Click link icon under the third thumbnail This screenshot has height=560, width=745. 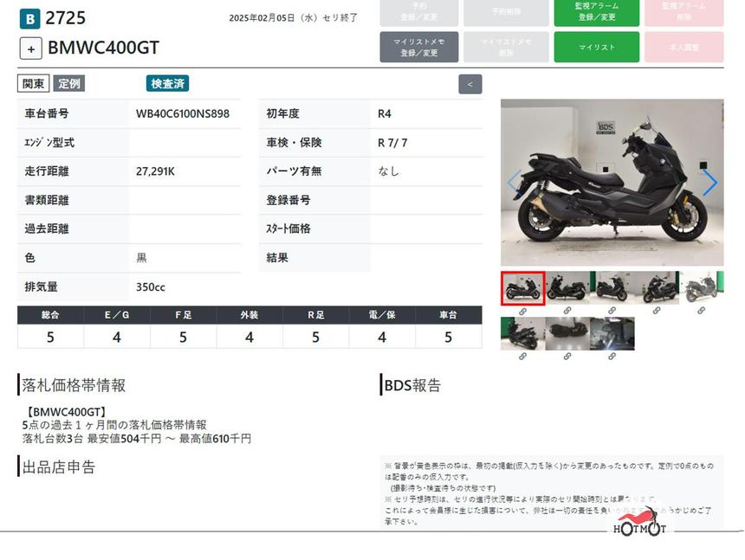[612, 311]
